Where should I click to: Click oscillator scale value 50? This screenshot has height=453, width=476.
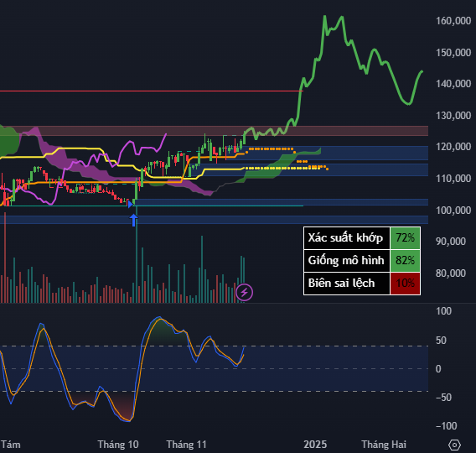(441, 341)
